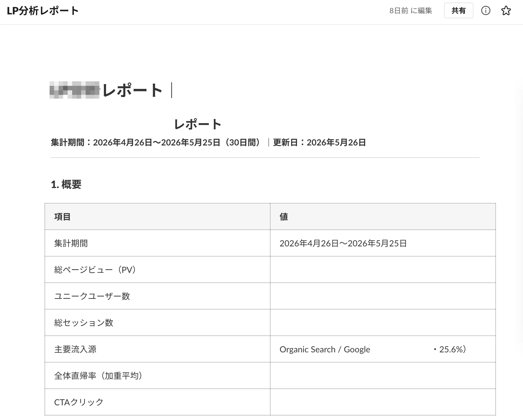The height and width of the screenshot is (420, 523).
Task: Click the ユニークユーザー数 row label
Action: (x=92, y=296)
